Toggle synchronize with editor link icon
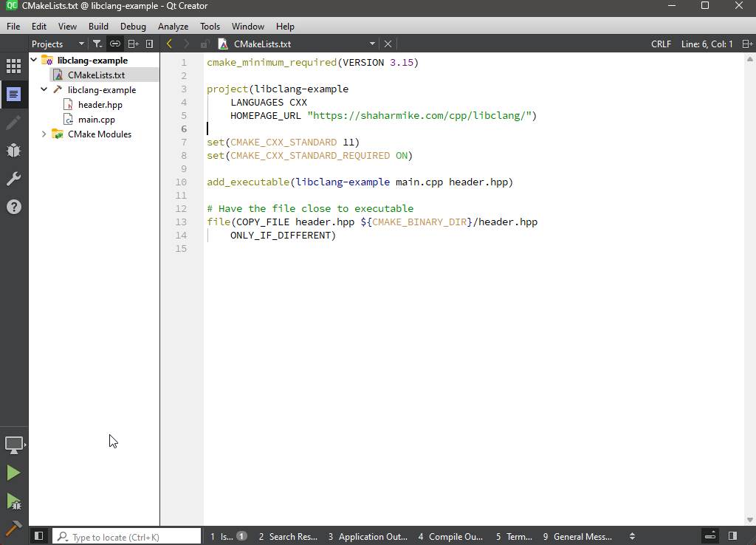 pos(115,44)
